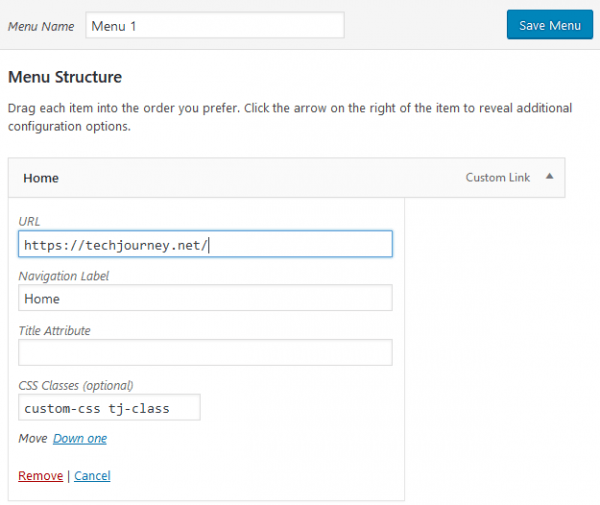600x505 pixels.
Task: Click the empty Title Attribute field
Action: [x=205, y=352]
